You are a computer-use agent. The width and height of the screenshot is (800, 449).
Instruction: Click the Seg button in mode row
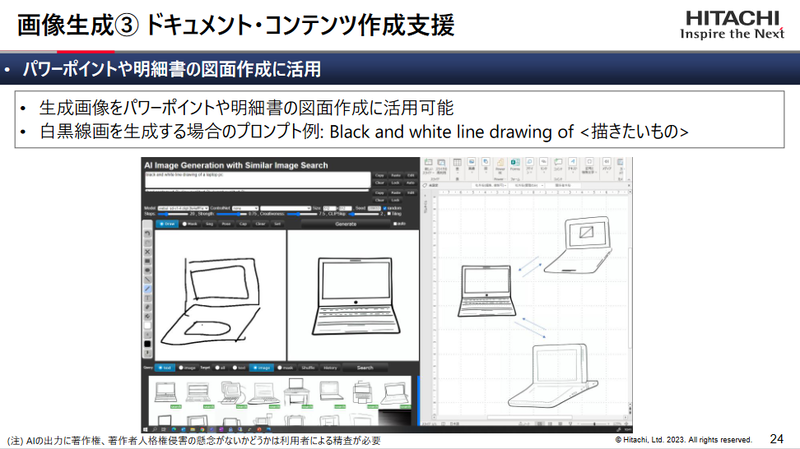209,224
